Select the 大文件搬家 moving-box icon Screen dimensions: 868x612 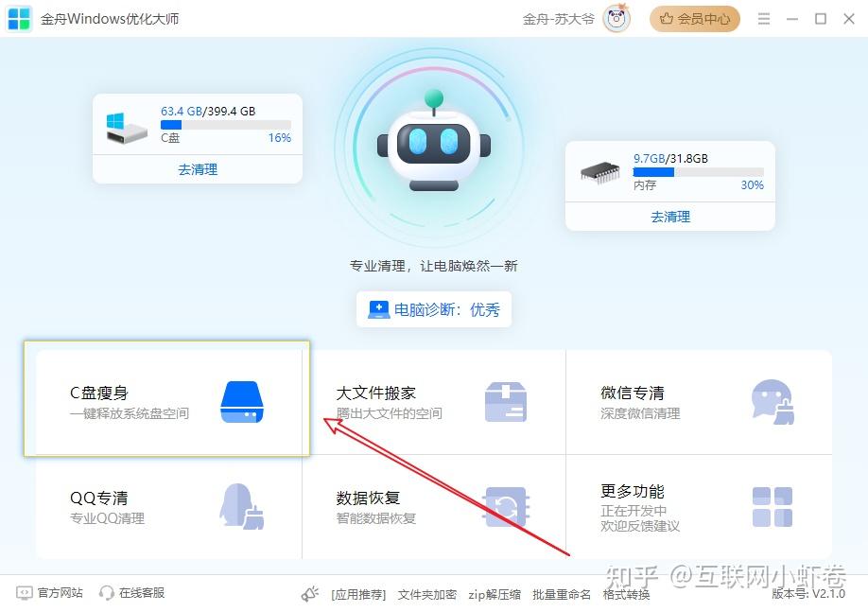click(x=507, y=402)
